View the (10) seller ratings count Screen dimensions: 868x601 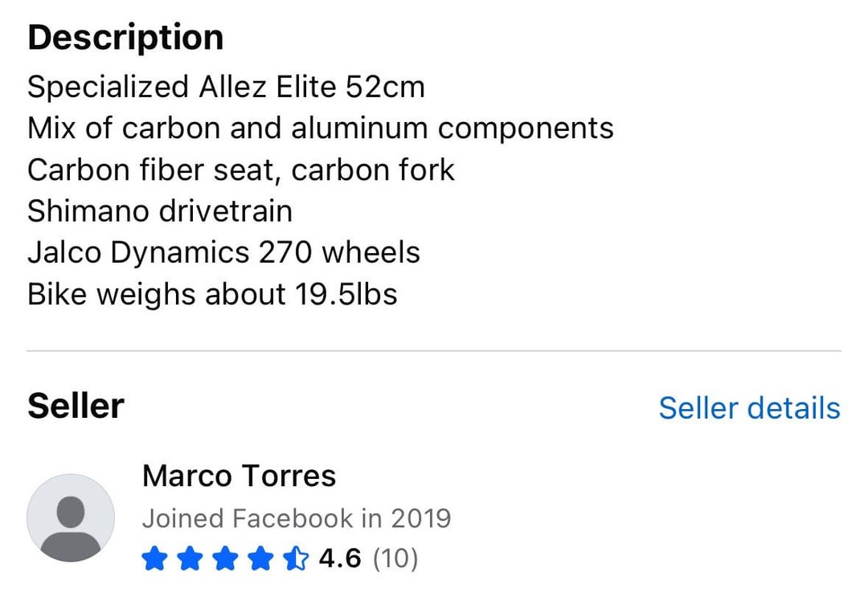[x=395, y=558]
